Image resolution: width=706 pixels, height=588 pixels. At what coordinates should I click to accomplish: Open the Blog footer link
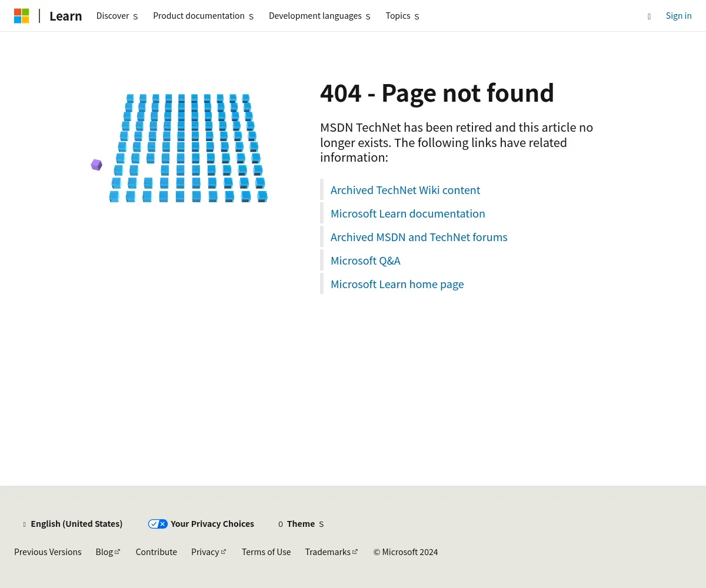pos(108,552)
